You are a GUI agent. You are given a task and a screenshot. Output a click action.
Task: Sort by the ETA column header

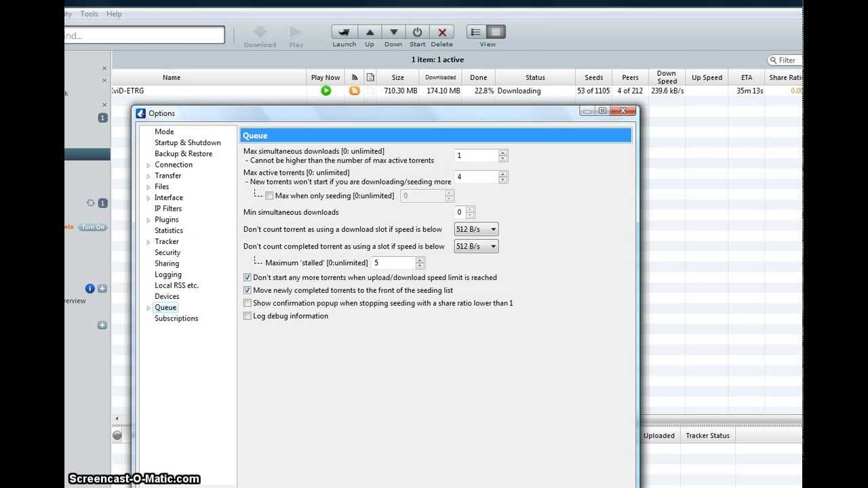(747, 77)
